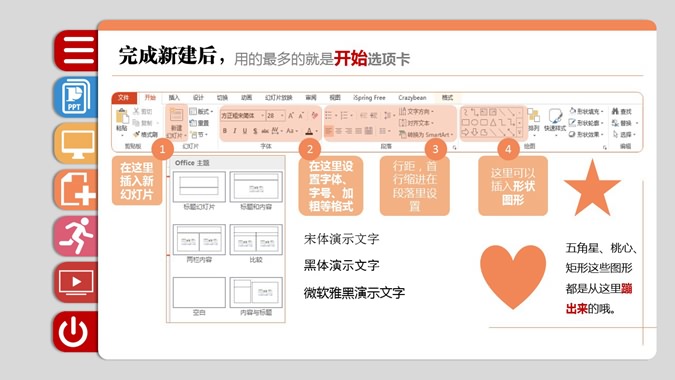
Task: Click 转换为 SmartArt button
Action: 426,135
